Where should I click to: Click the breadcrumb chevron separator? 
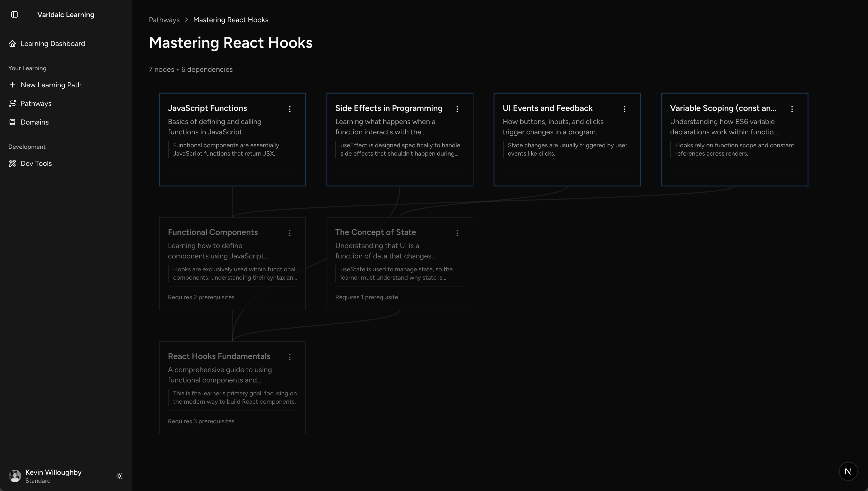coord(187,20)
